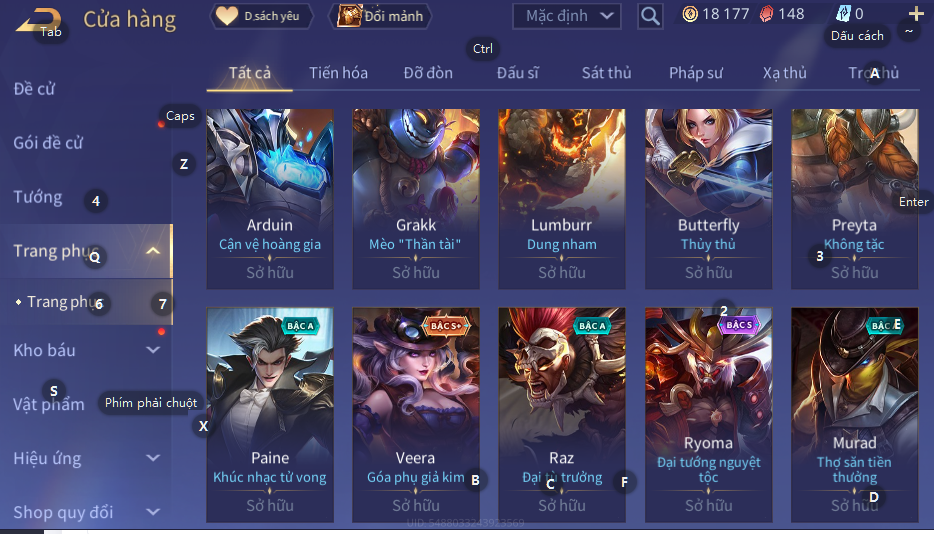This screenshot has height=534, width=934.
Task: Collapse the Trang phục sidebar section
Action: (152, 251)
